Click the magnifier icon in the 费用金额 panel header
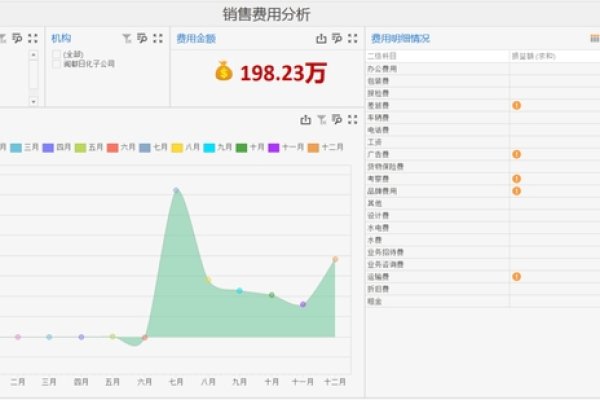The width and height of the screenshot is (600, 400). coord(337,38)
